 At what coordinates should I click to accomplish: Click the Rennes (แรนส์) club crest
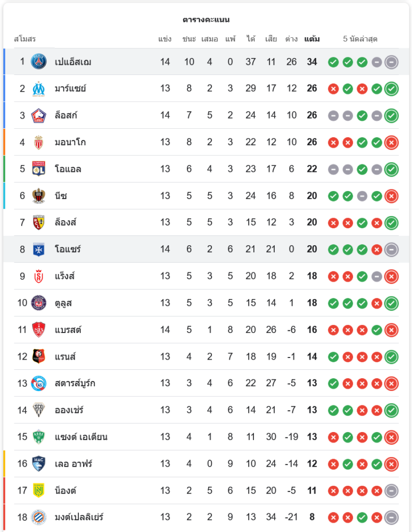click(38, 356)
